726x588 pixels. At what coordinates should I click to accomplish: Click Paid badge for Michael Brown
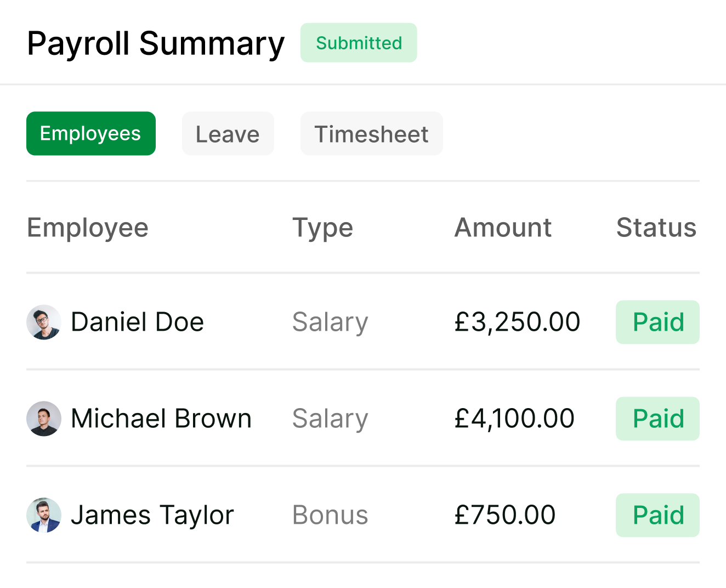[x=658, y=419]
